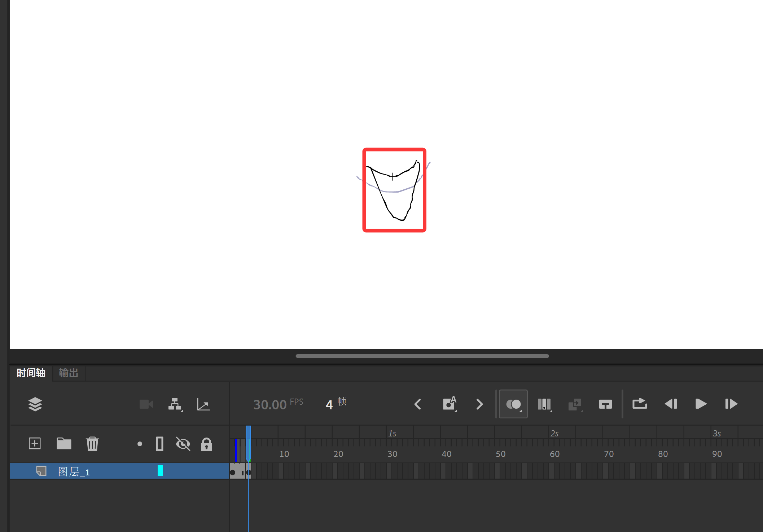Open the layer depth graph icon

(203, 404)
